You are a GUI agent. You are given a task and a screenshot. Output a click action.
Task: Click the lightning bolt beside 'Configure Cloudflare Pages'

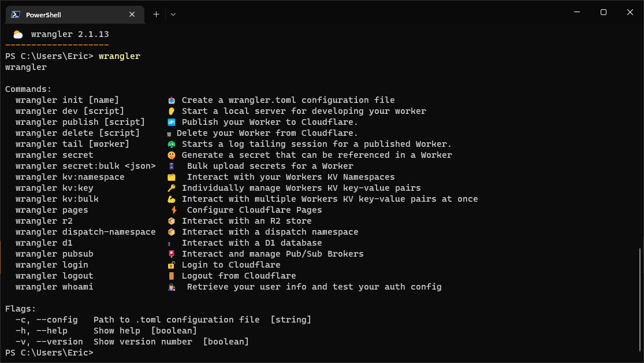(173, 210)
